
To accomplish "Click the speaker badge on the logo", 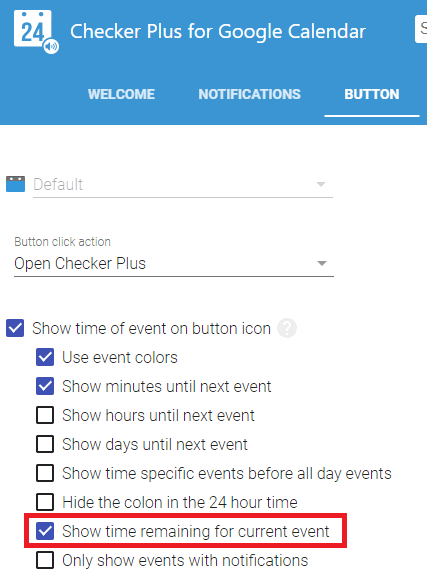I will click(51, 47).
